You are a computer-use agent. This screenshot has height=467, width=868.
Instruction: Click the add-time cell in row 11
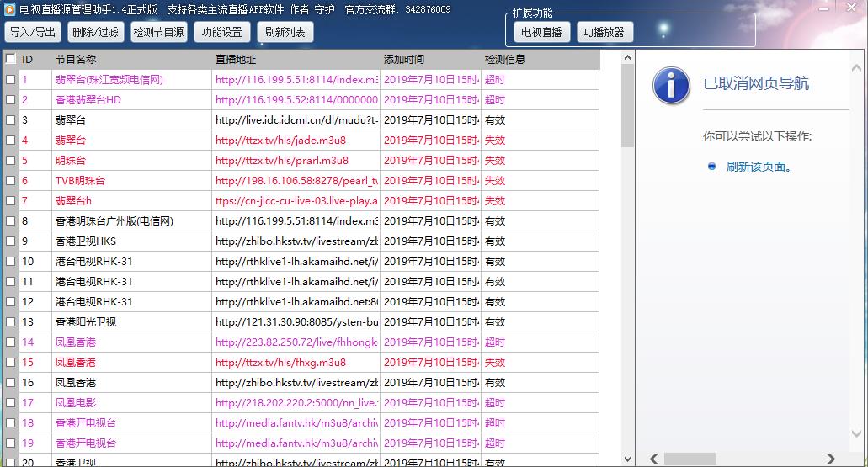[x=431, y=282]
